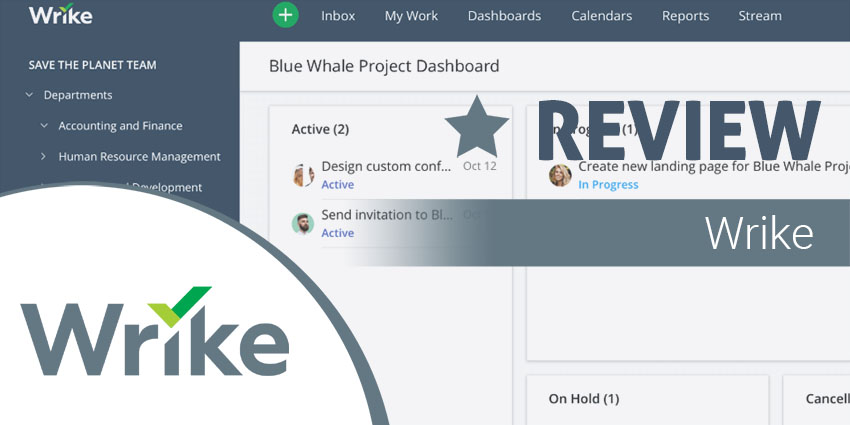Viewport: 850px width, 425px height.
Task: Click Active (2) widget header
Action: coord(320,129)
